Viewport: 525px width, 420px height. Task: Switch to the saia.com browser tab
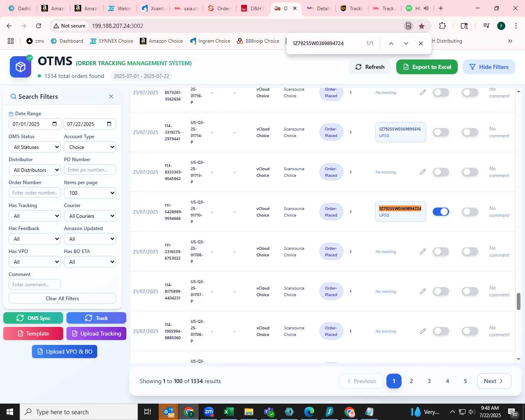[186, 8]
